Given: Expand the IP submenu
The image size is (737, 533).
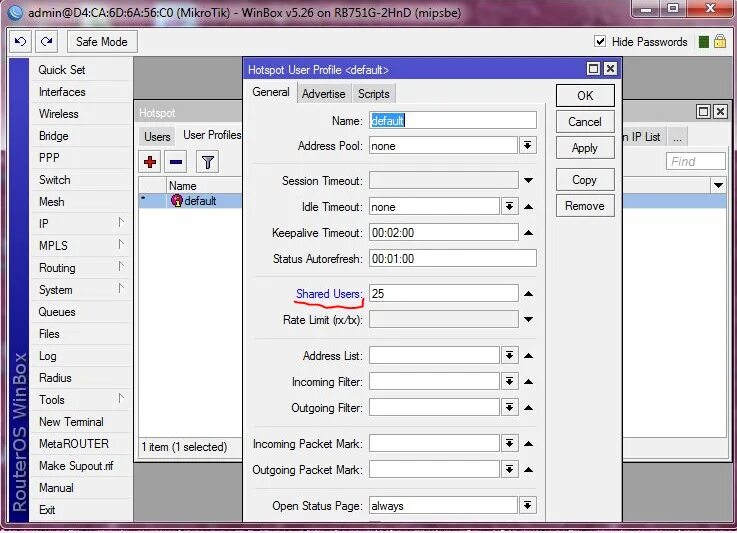Looking at the screenshot, I should (80, 224).
